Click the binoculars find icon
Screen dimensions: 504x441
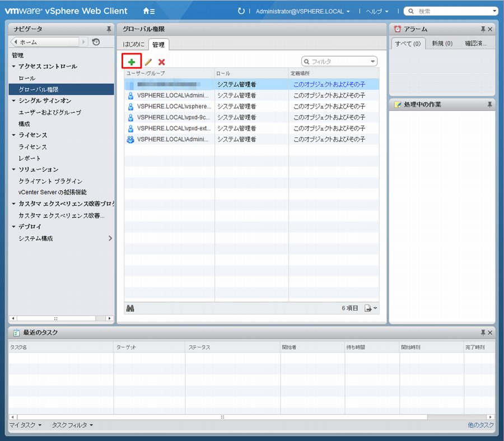(130, 308)
